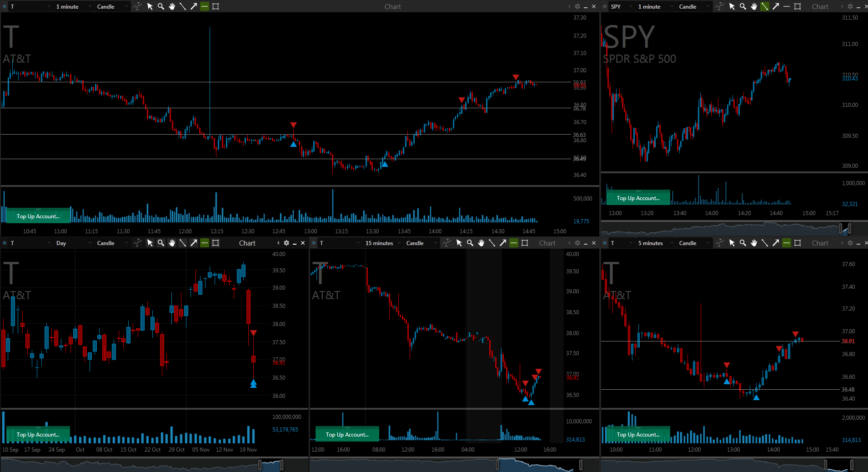Open indicators icon in T 15 minutes chart

(x=447, y=243)
